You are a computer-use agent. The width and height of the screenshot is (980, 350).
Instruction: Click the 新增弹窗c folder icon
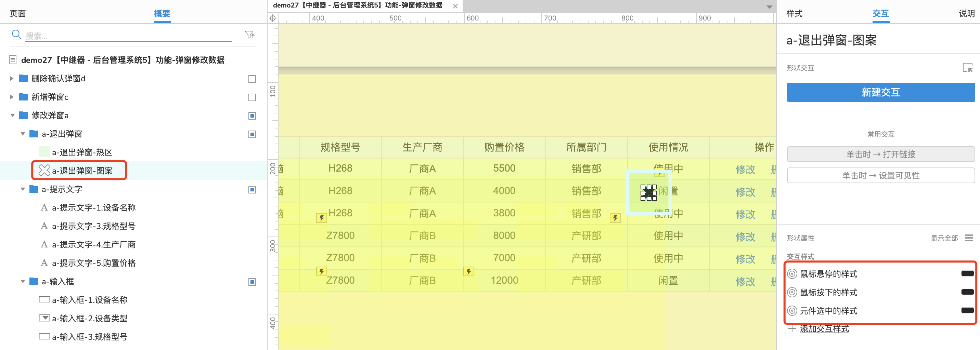click(x=24, y=97)
